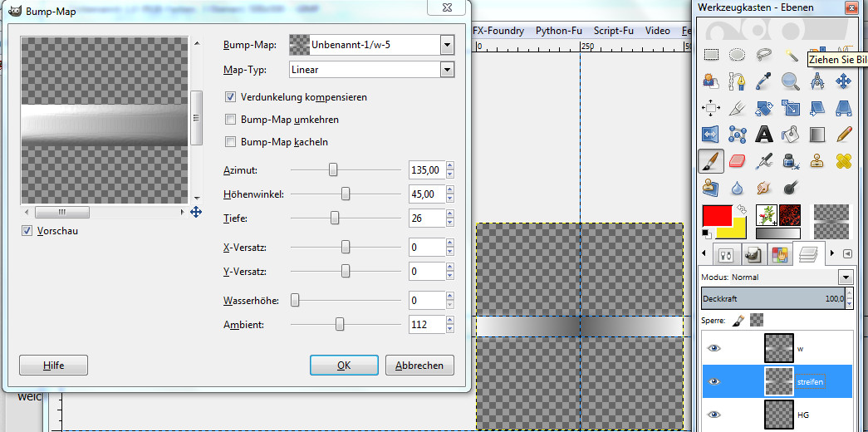Viewport: 868px width, 432px height.
Task: Select the Move tool
Action: [x=844, y=82]
